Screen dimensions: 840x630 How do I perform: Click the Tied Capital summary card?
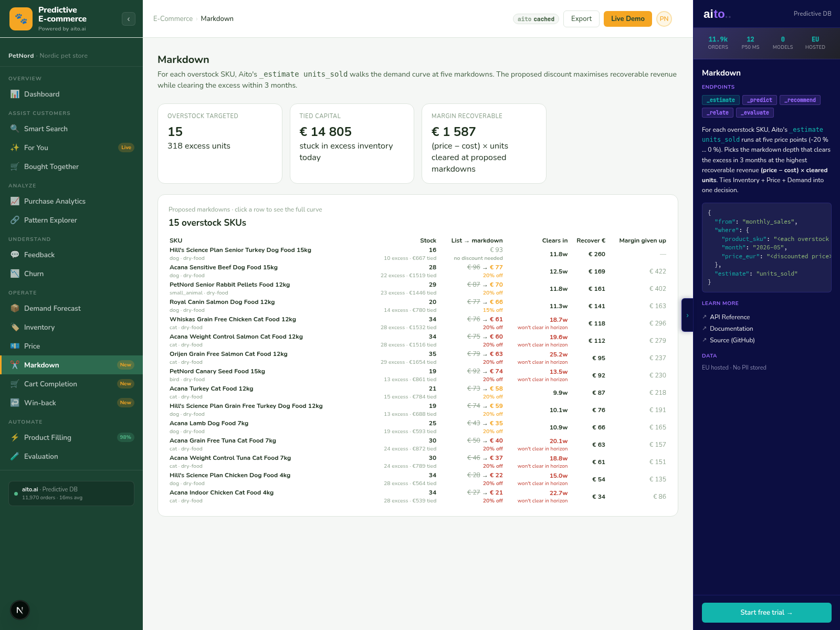coord(352,143)
